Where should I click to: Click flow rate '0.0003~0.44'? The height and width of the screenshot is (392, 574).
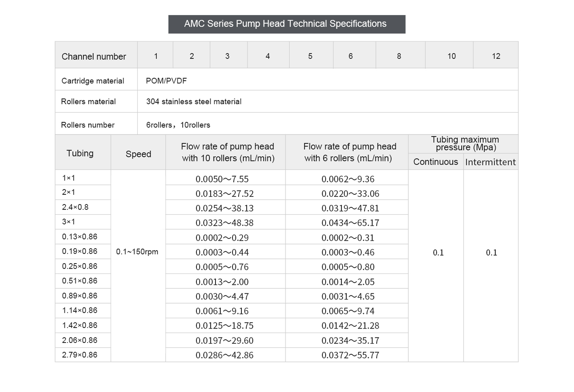[x=222, y=252]
